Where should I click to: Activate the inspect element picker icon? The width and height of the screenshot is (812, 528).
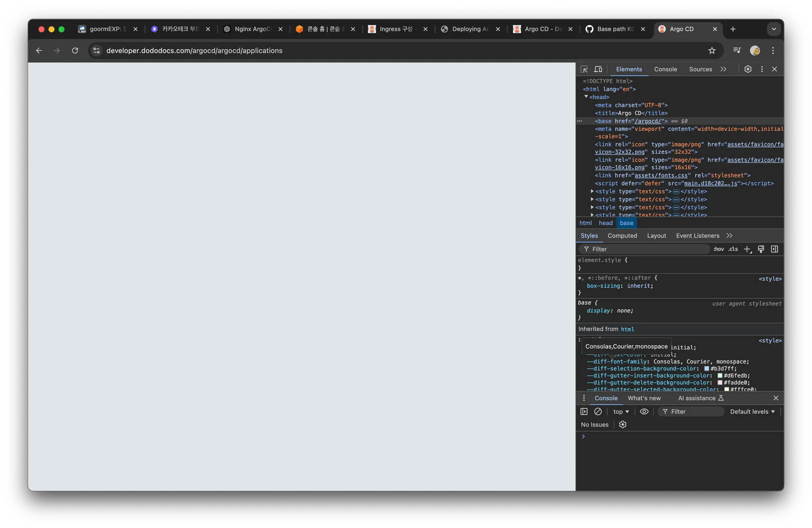[x=584, y=69]
